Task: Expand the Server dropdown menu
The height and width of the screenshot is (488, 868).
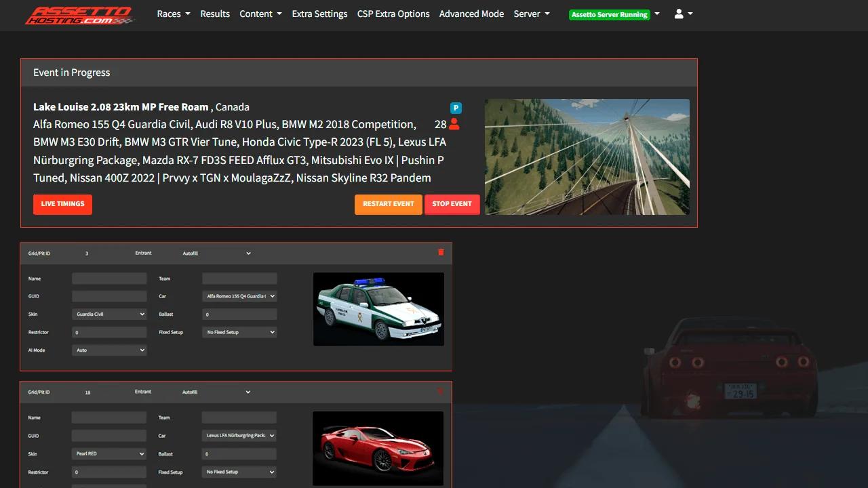Action: pos(532,14)
